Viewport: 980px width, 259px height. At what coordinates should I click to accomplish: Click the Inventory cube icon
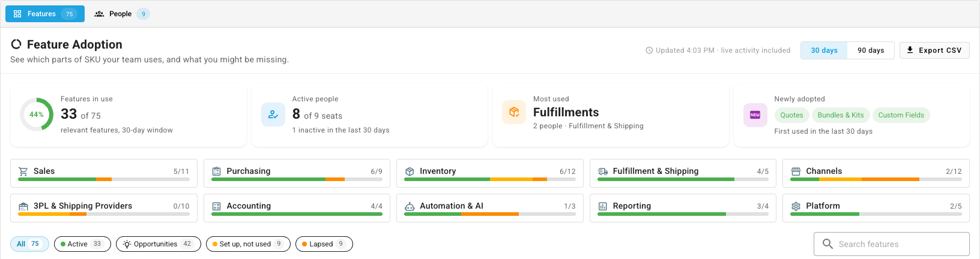410,171
